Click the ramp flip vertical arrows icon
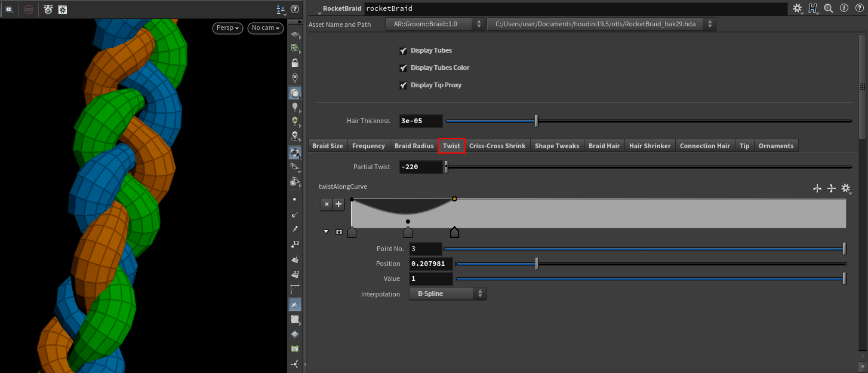This screenshot has width=868, height=373. pyautogui.click(x=832, y=188)
